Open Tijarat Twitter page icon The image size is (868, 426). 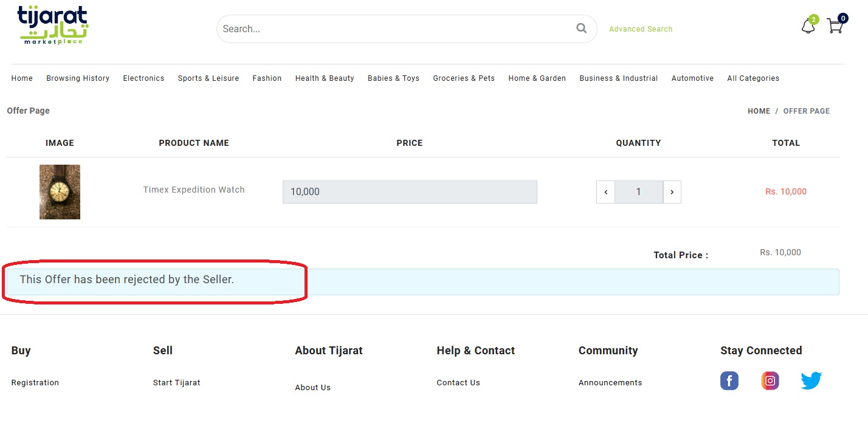pos(811,381)
